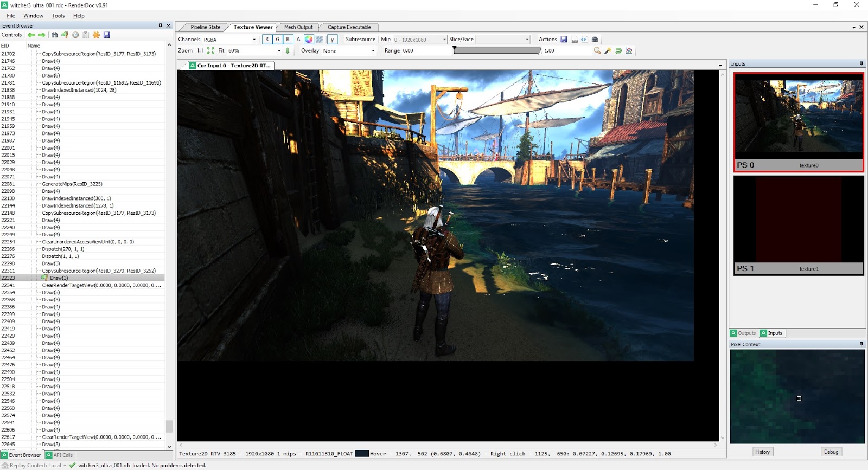Toggle the gamma display button
This screenshot has width=868, height=470.
[332, 40]
